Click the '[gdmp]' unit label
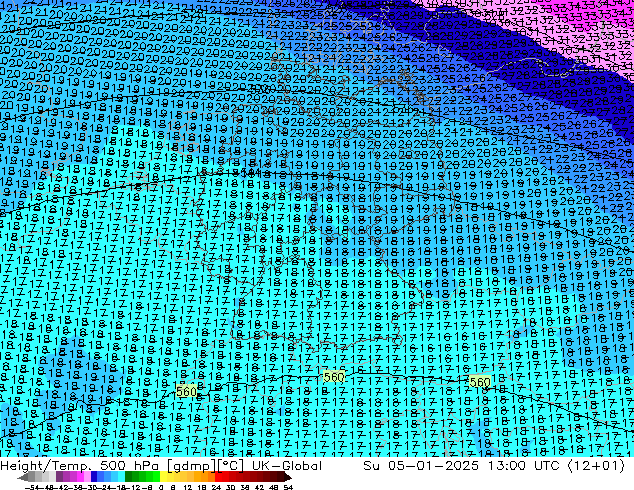Viewport: 634px width, 490px height. [x=191, y=466]
